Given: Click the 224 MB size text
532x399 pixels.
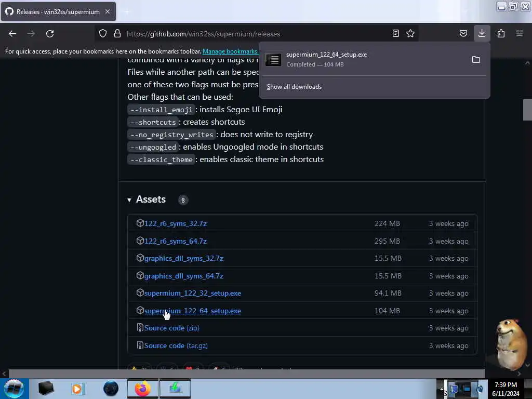Looking at the screenshot, I should pyautogui.click(x=387, y=223).
